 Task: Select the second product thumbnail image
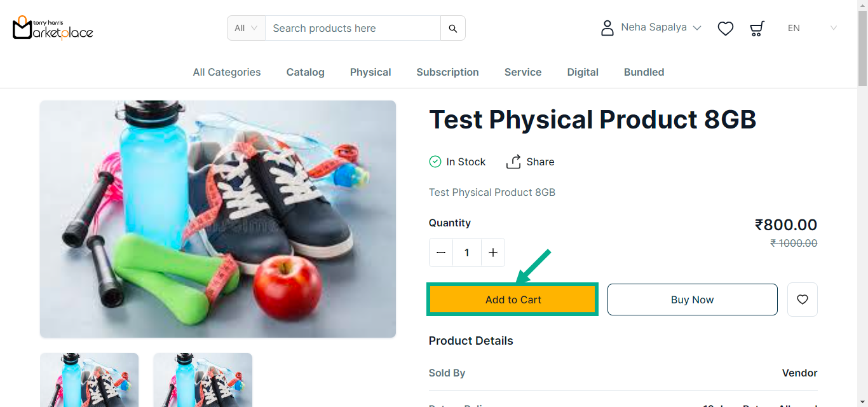203,380
